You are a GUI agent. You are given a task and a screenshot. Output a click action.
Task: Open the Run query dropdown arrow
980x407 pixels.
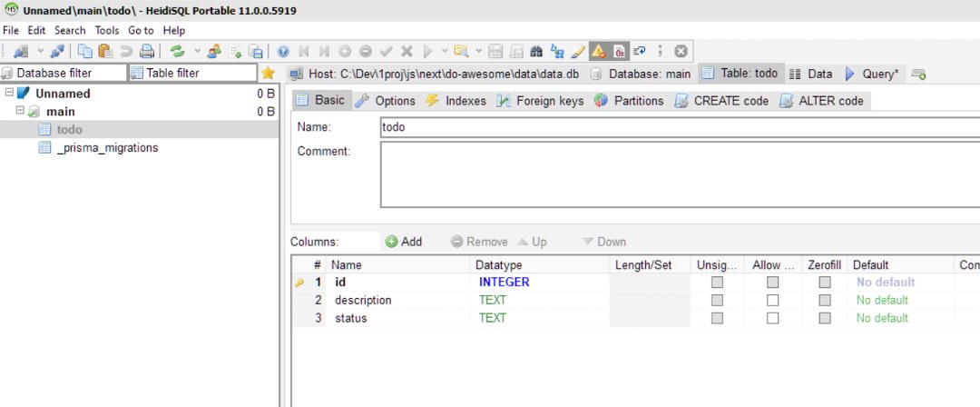(x=445, y=51)
